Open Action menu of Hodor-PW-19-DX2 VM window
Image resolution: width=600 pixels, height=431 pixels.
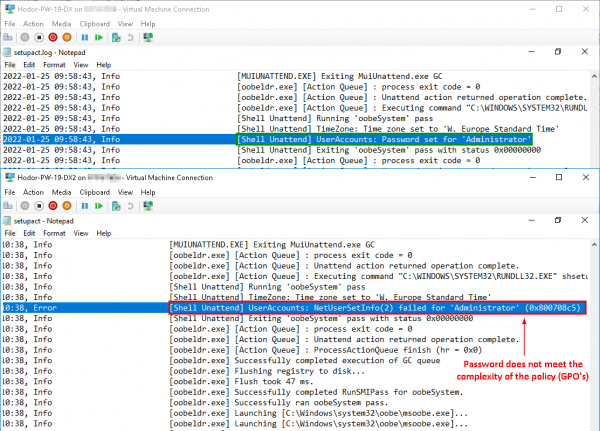pos(33,192)
